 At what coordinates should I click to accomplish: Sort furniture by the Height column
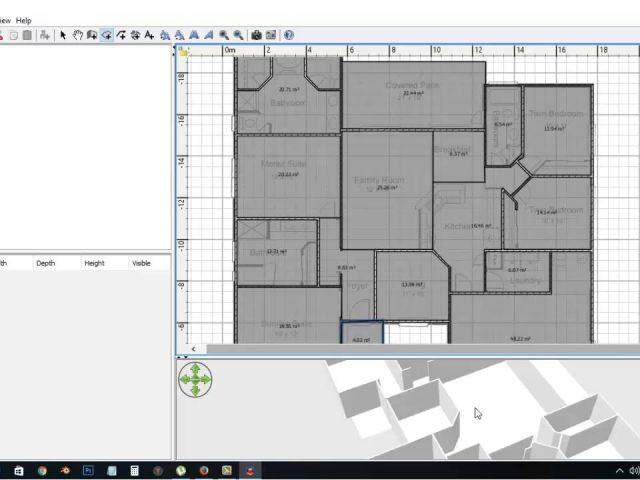(94, 263)
